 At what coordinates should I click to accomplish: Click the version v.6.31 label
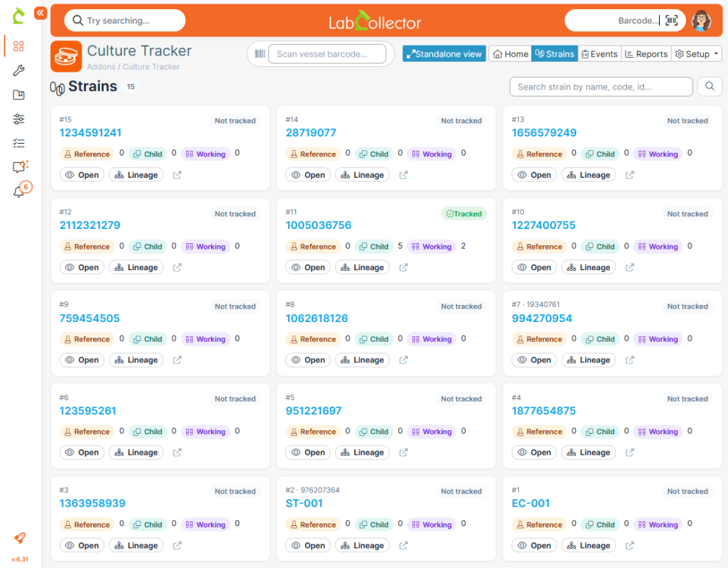pyautogui.click(x=20, y=559)
